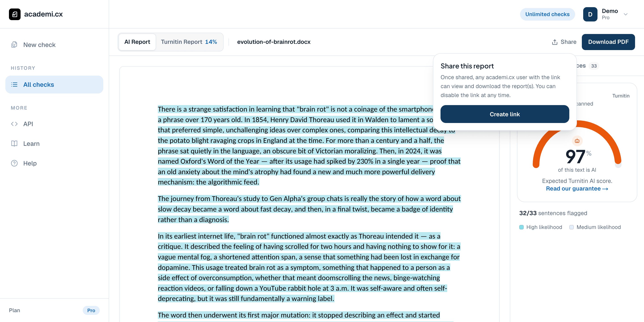
Task: Open the API menu item
Action: (x=54, y=124)
